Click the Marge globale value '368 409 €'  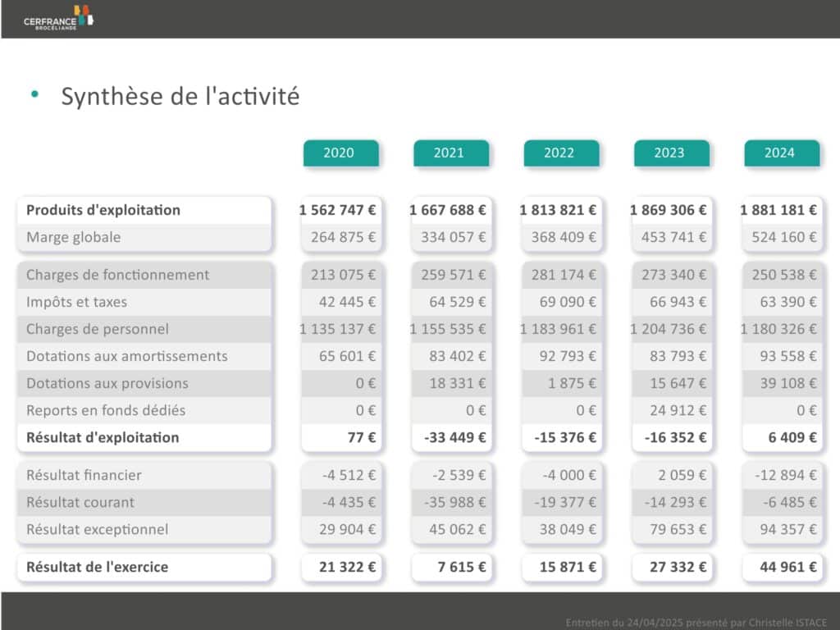(564, 237)
